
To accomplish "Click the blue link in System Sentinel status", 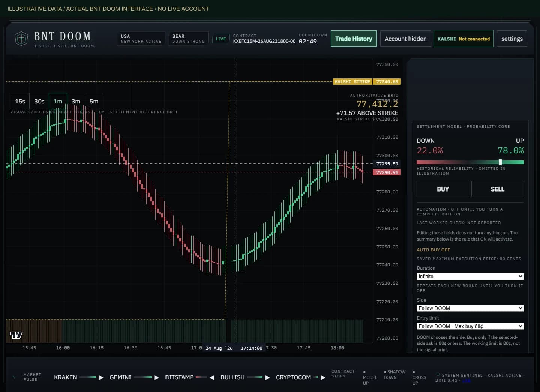I will click(x=466, y=380).
